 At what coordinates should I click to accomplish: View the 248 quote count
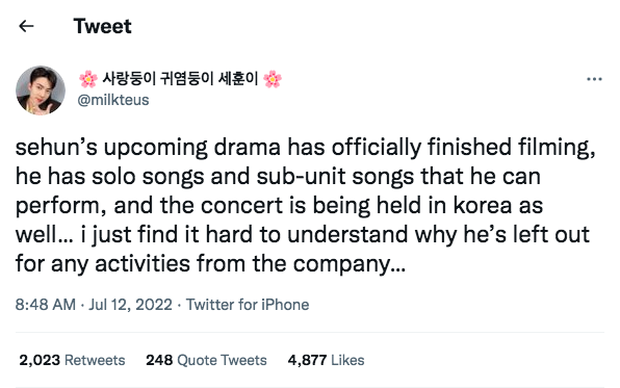[x=159, y=360]
